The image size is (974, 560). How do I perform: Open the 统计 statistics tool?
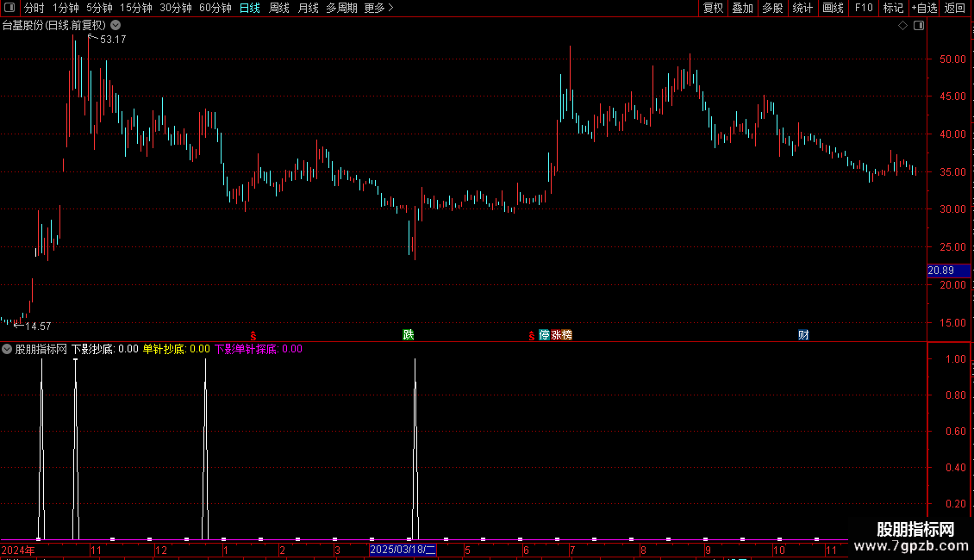(802, 8)
